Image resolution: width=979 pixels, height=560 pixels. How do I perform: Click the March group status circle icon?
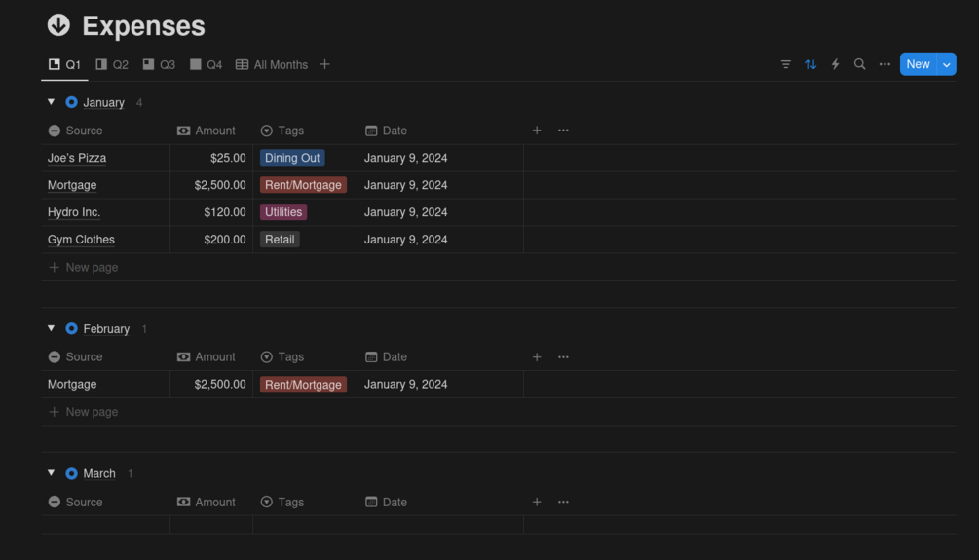pyautogui.click(x=72, y=473)
